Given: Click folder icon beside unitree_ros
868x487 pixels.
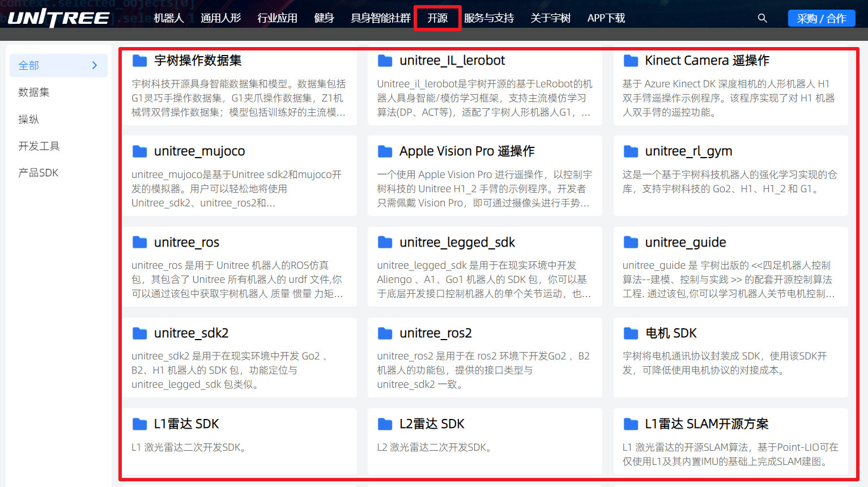Looking at the screenshot, I should point(139,243).
